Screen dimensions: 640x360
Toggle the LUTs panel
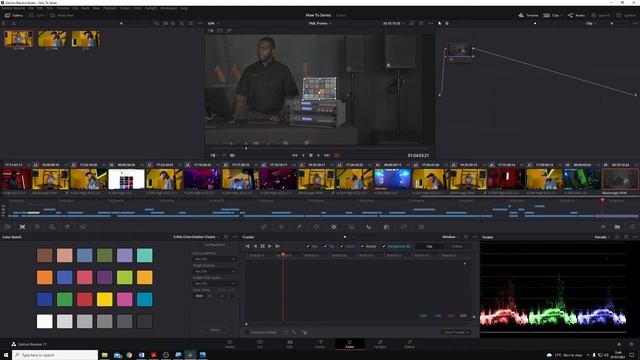pyautogui.click(x=37, y=16)
